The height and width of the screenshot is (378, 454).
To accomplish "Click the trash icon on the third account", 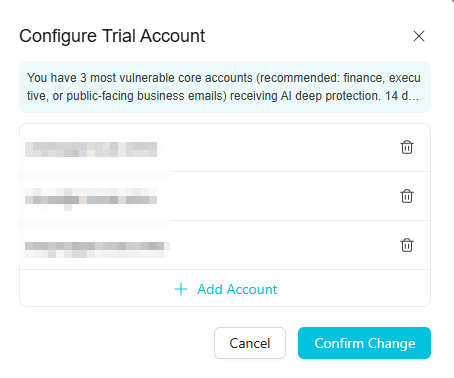I will click(x=407, y=245).
